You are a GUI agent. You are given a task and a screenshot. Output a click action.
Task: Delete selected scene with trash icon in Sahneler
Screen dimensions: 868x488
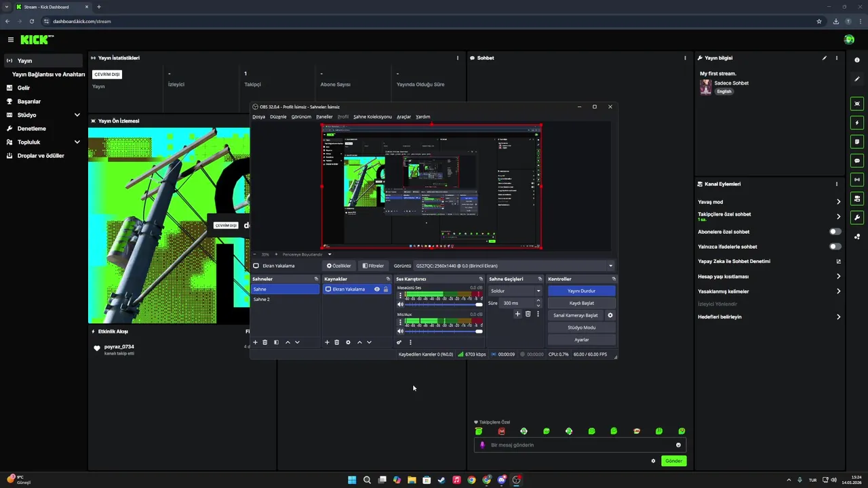pyautogui.click(x=265, y=342)
